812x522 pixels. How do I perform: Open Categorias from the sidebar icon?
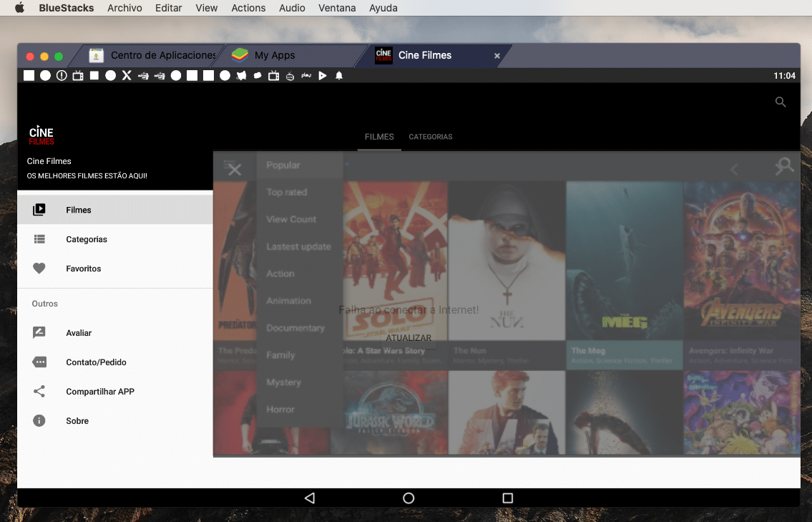[x=39, y=239]
